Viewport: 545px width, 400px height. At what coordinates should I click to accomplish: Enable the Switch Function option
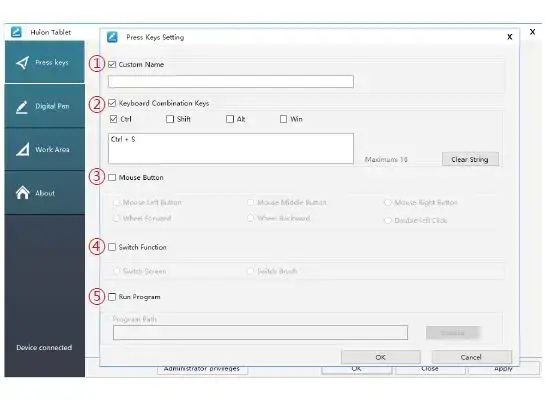[x=112, y=247]
